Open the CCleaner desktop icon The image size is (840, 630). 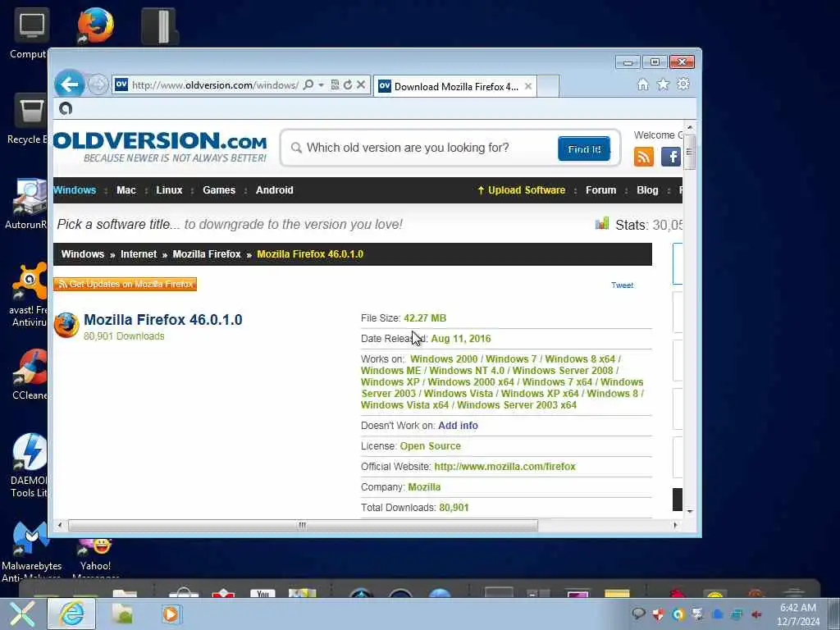pyautogui.click(x=30, y=374)
